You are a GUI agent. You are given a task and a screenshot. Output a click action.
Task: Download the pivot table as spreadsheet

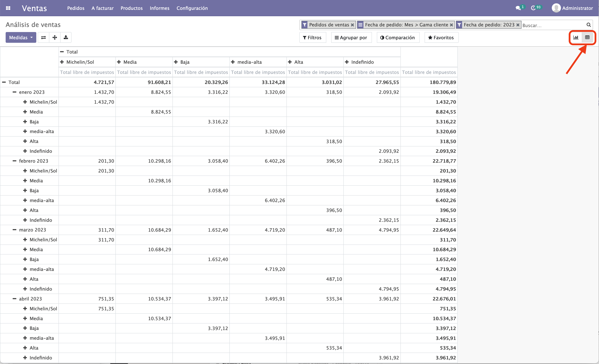click(66, 37)
